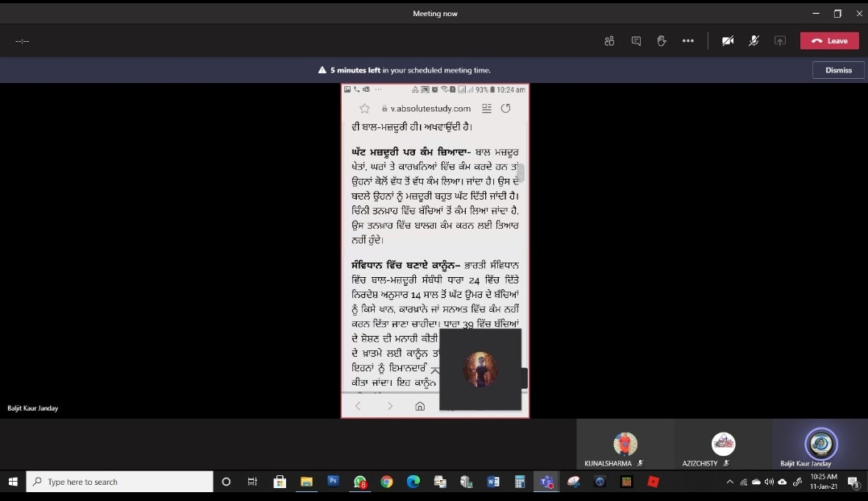Open Google Chrome from taskbar
Image resolution: width=868 pixels, height=501 pixels.
pyautogui.click(x=386, y=482)
